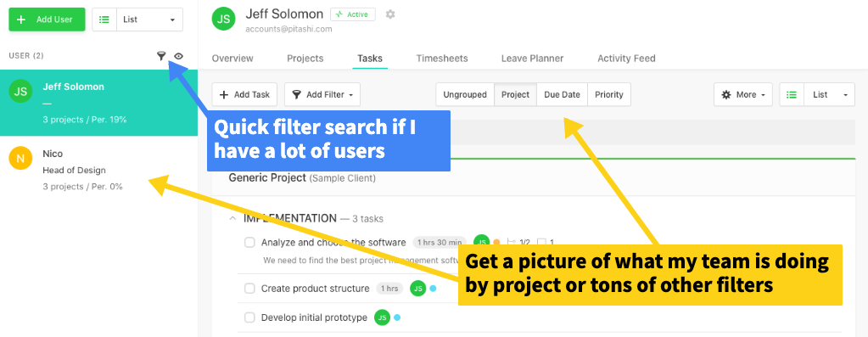Click the blue status dot on Create product structure
The image size is (868, 337).
[x=433, y=289]
